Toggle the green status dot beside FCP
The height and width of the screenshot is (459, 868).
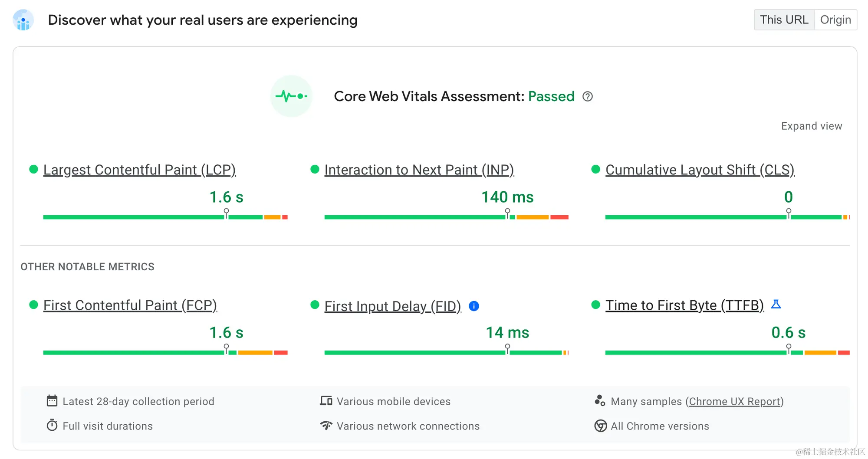click(33, 305)
